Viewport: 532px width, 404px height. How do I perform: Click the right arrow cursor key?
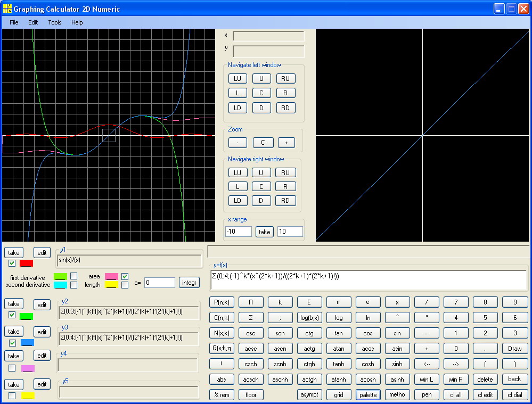pos(456,364)
